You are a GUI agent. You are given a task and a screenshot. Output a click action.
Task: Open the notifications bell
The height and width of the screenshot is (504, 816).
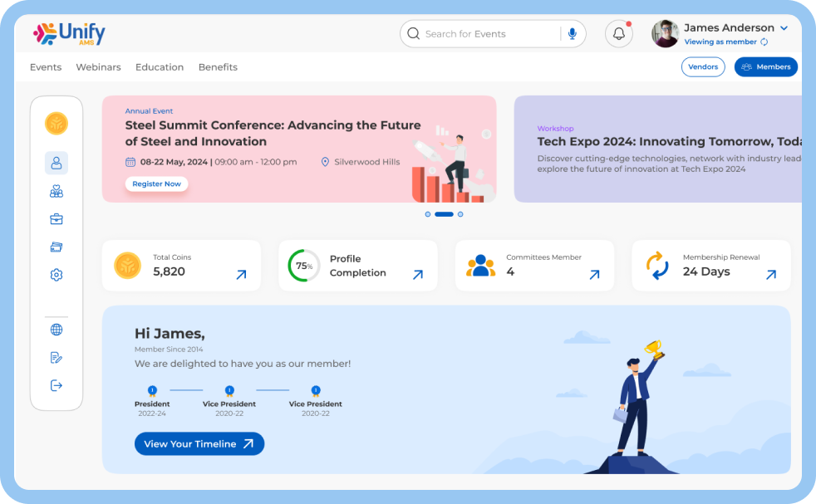click(x=618, y=34)
